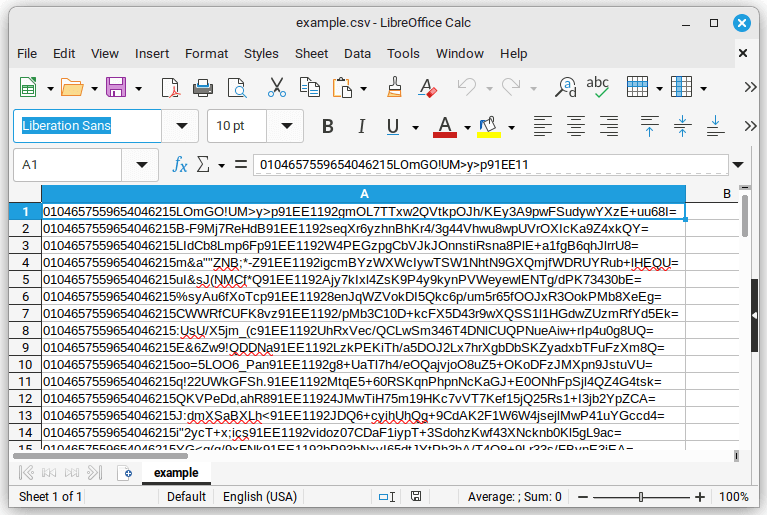
Task: Open the Function Wizard fx icon
Action: point(180,164)
